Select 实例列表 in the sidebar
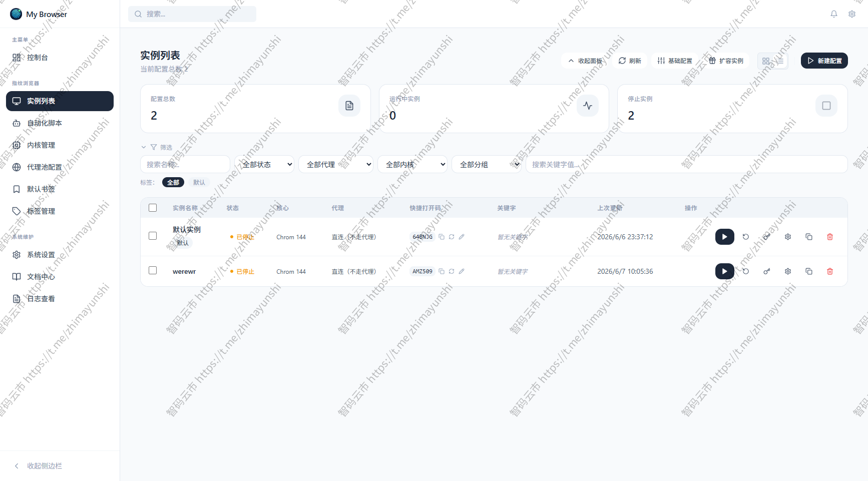This screenshot has height=481, width=868. 60,101
